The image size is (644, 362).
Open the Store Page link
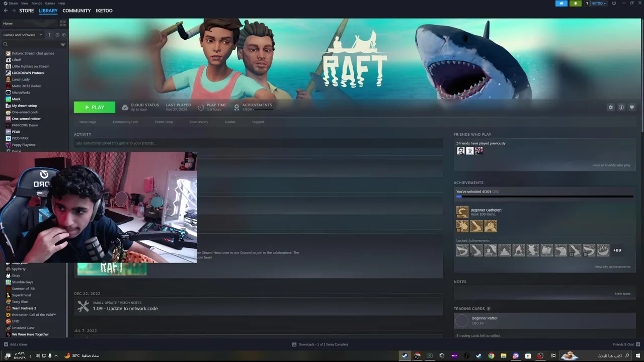[88, 122]
